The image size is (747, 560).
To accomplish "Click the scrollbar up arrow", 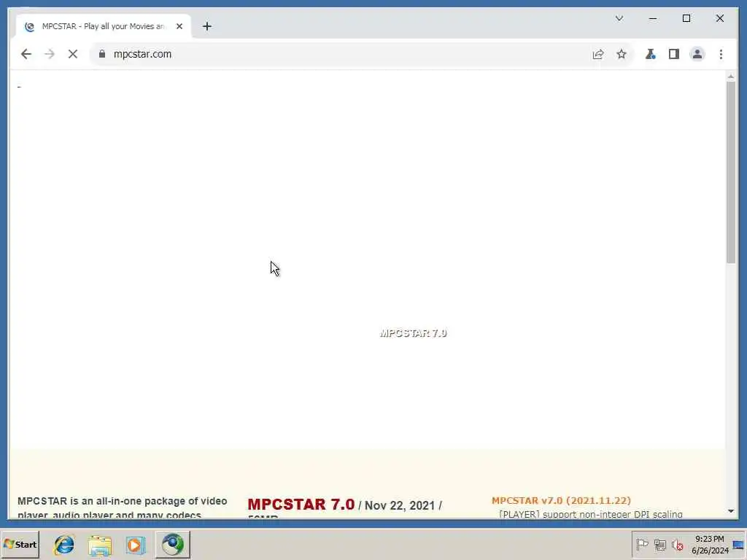I will click(731, 77).
